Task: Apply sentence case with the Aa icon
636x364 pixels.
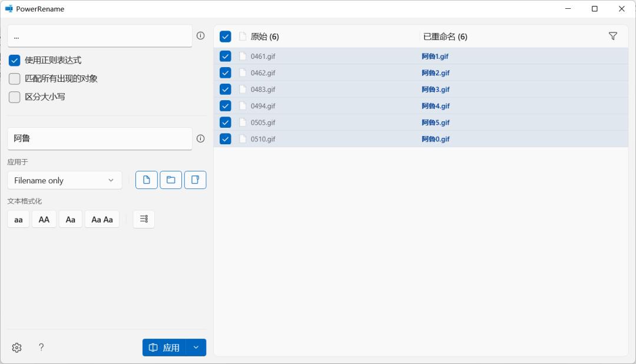Action: [70, 219]
